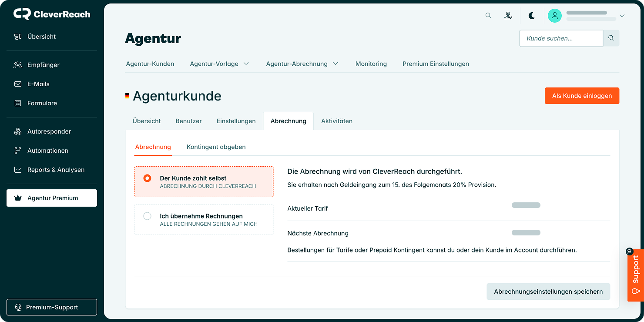Click the E-Mails envelope icon

18,84
